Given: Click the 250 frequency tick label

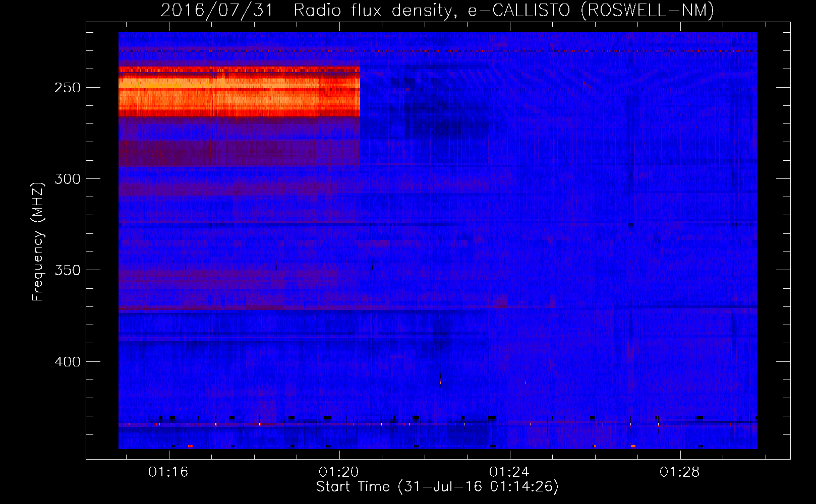Looking at the screenshot, I should pos(68,88).
